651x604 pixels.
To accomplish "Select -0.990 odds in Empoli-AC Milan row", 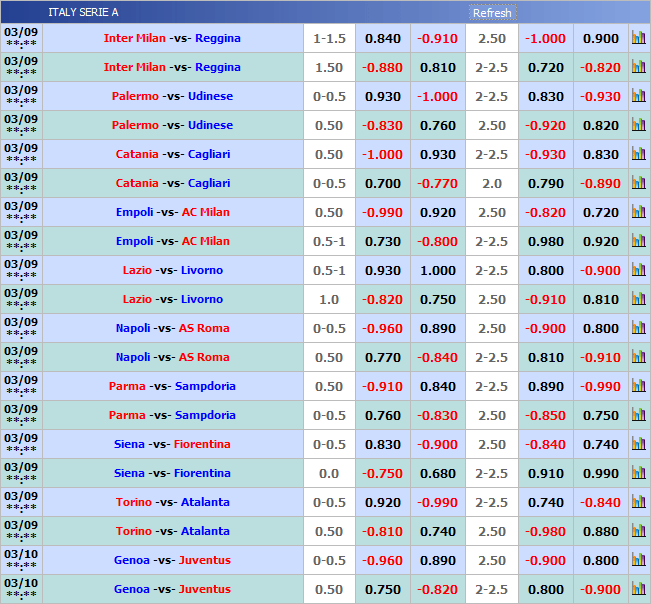I will click(x=382, y=213).
